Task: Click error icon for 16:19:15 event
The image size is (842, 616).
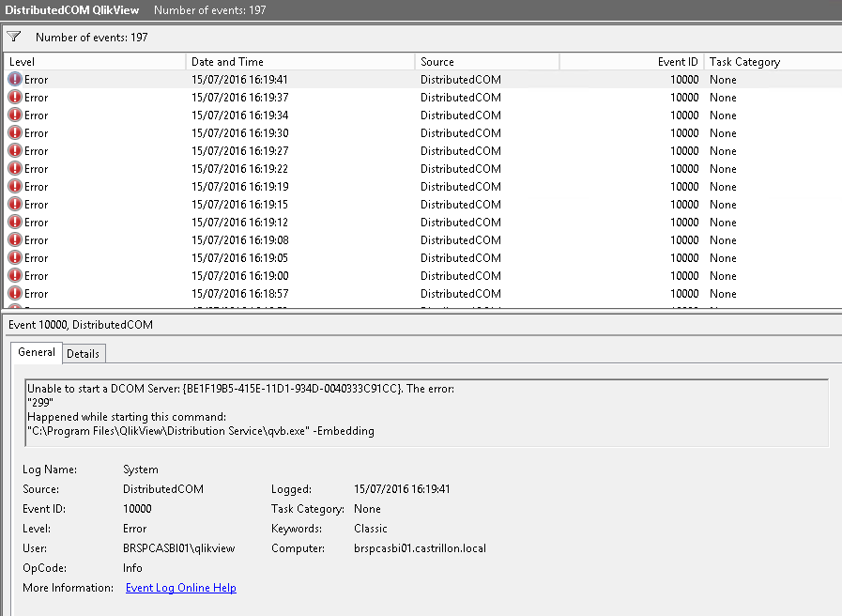Action: pyautogui.click(x=15, y=204)
